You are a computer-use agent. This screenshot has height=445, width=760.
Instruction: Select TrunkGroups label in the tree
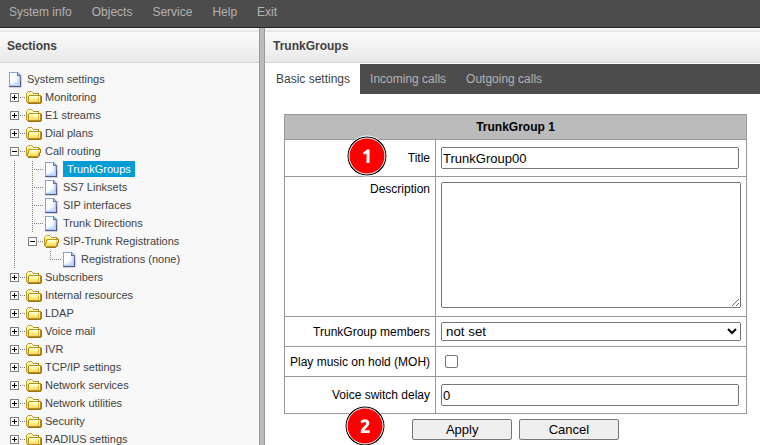point(99,169)
